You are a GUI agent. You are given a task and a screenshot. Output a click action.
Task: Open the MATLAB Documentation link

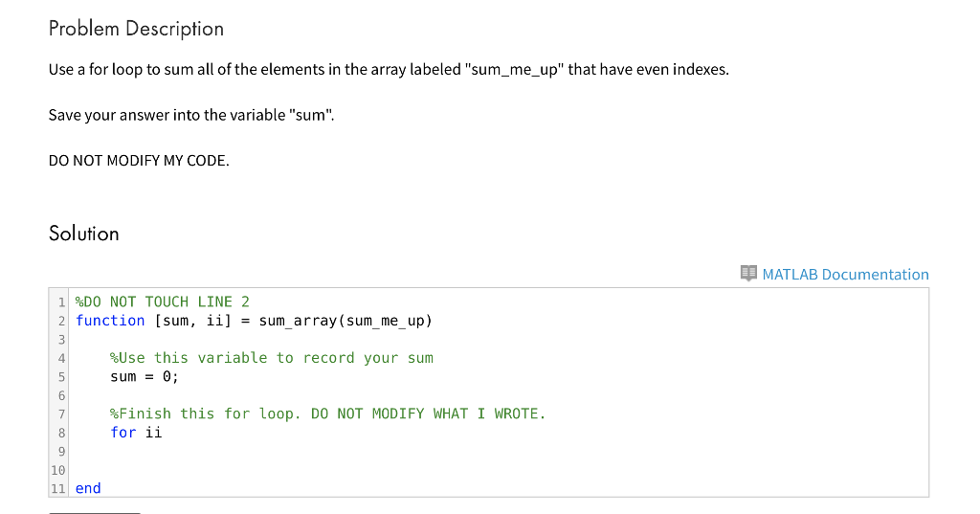click(845, 275)
